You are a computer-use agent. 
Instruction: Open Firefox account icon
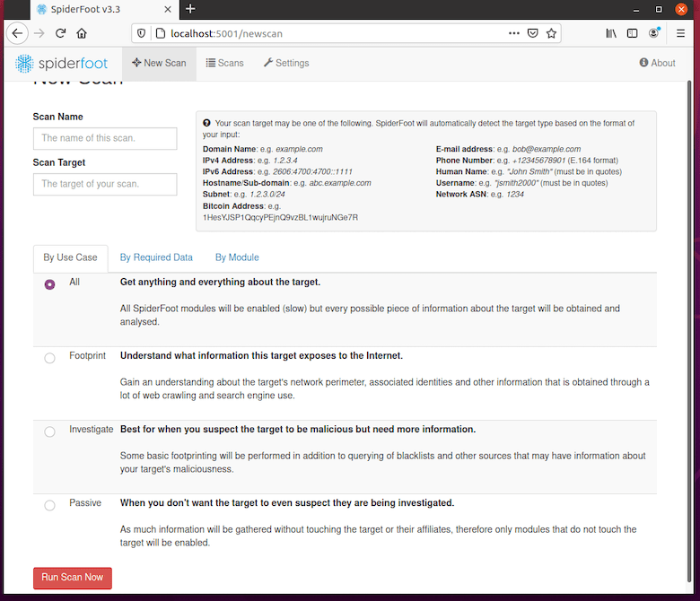[x=654, y=33]
